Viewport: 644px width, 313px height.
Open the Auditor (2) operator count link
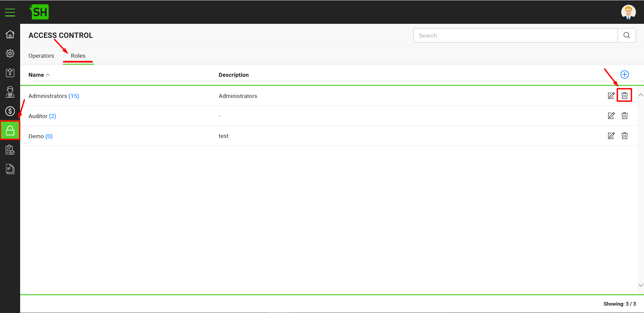pos(52,116)
